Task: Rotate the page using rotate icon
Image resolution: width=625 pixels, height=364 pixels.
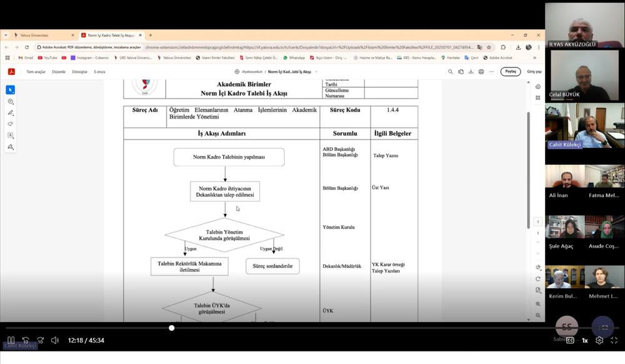Action: pos(538,278)
